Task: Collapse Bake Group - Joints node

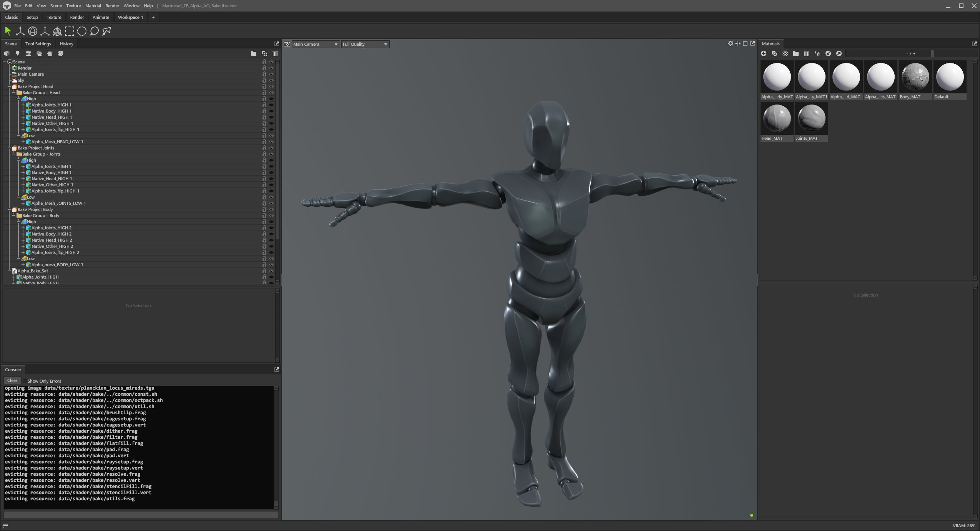Action: pyautogui.click(x=14, y=154)
